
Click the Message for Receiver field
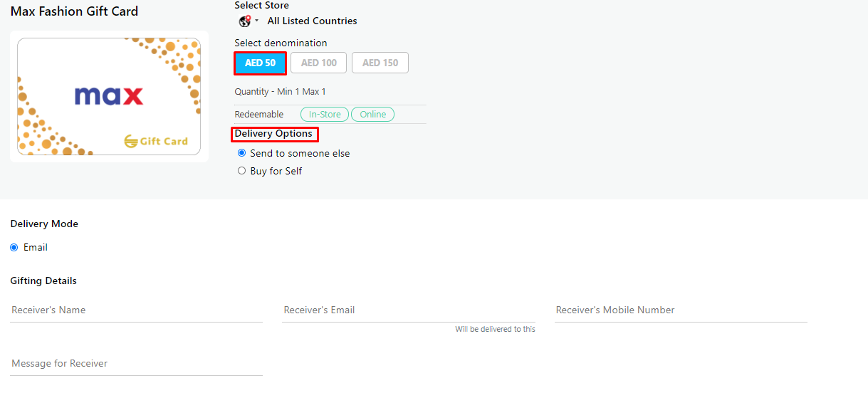pyautogui.click(x=136, y=364)
